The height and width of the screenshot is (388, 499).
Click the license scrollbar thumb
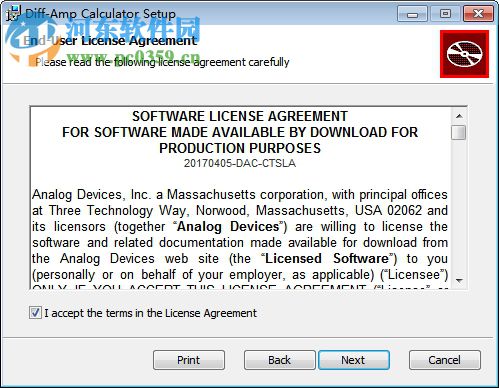coord(459,132)
